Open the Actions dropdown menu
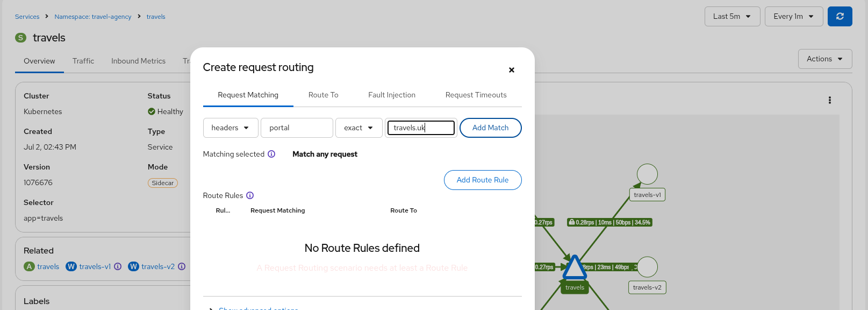Screen dimensions: 868x310 pos(825,59)
